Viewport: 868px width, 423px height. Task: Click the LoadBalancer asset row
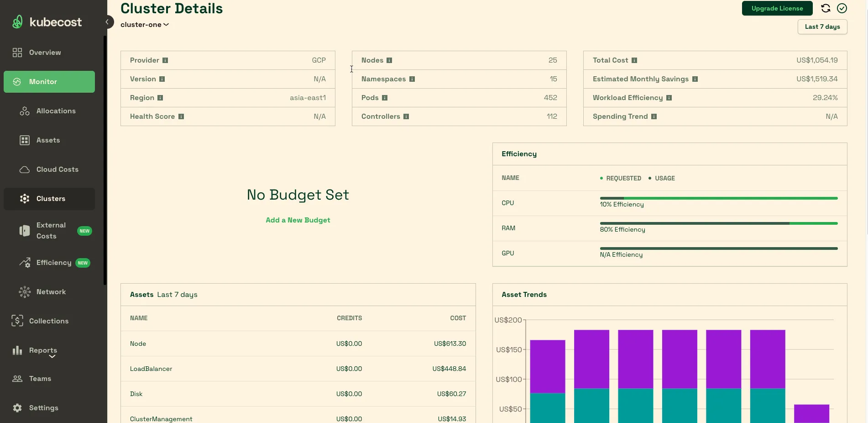(298, 369)
